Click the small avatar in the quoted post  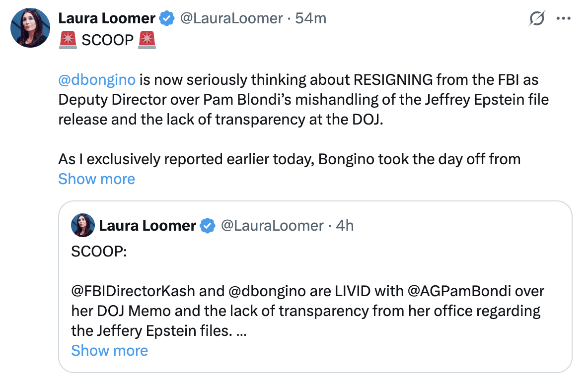click(x=83, y=226)
